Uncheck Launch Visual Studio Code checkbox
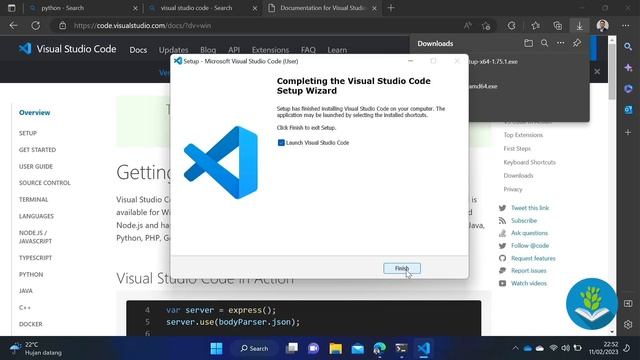Viewport: 640px width, 360px height. [x=281, y=142]
